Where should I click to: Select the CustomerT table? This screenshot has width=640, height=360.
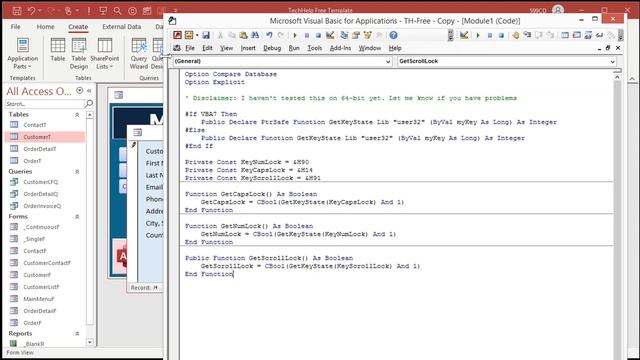[x=45, y=137]
